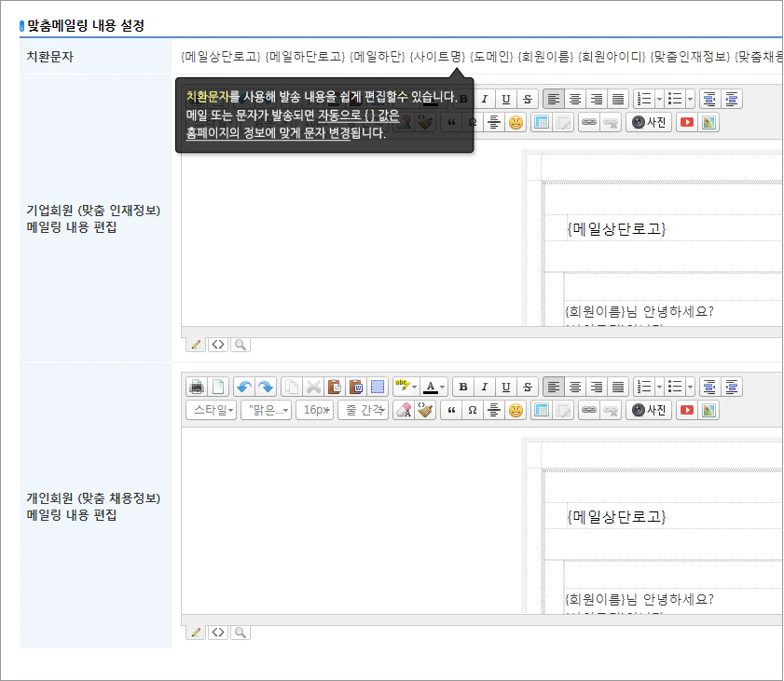Open the preview tab with the magnifier
This screenshot has width=784, height=681.
pos(241,632)
